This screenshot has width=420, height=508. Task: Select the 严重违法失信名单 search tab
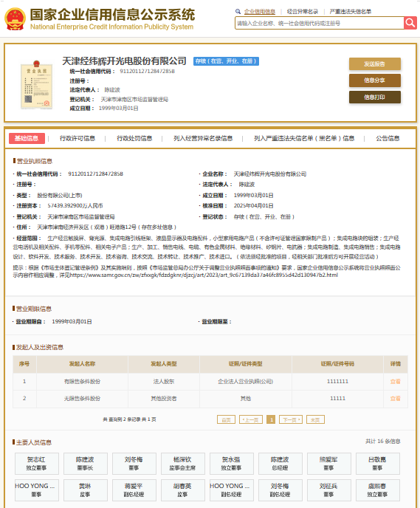click(x=351, y=12)
